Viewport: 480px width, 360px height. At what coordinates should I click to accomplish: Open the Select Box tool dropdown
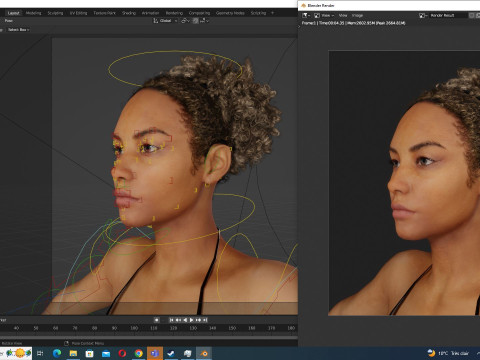click(18, 30)
